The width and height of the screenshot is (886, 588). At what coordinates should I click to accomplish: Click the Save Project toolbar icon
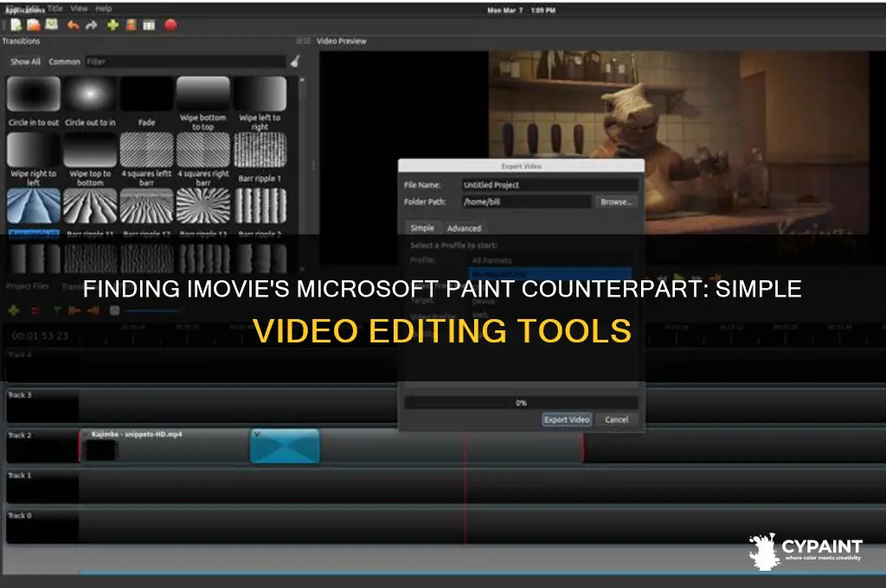[51, 24]
